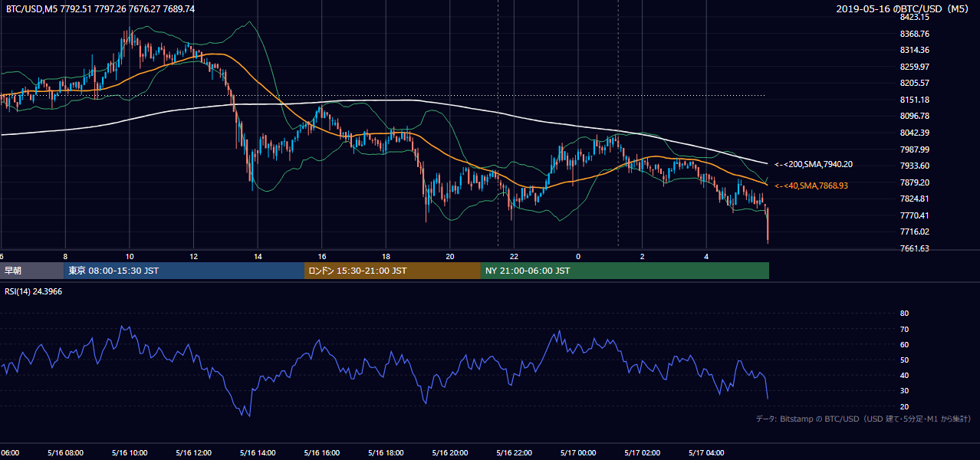980x460 pixels.
Task: Click the 5/17 04:00 date axis label
Action: click(706, 452)
